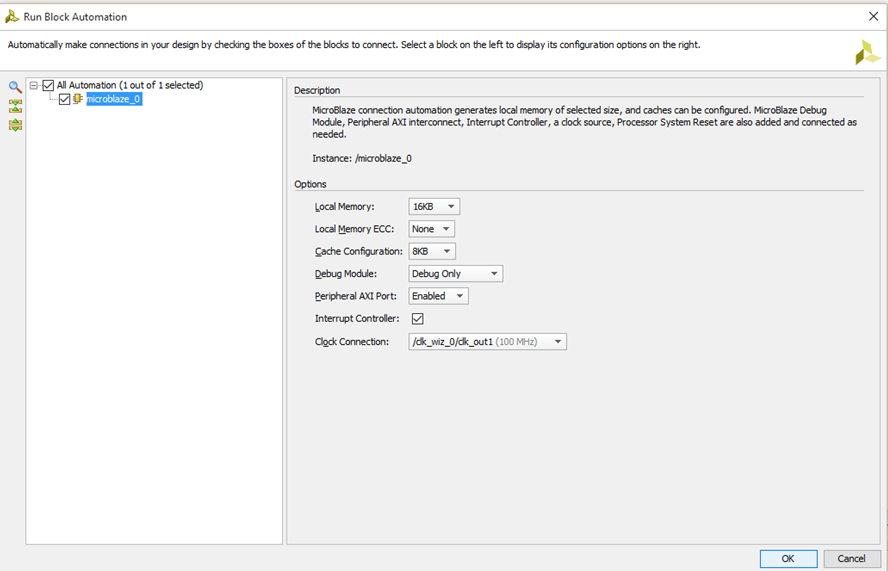The width and height of the screenshot is (888, 571).
Task: Open the Local Memory size dropdown
Action: (x=434, y=207)
